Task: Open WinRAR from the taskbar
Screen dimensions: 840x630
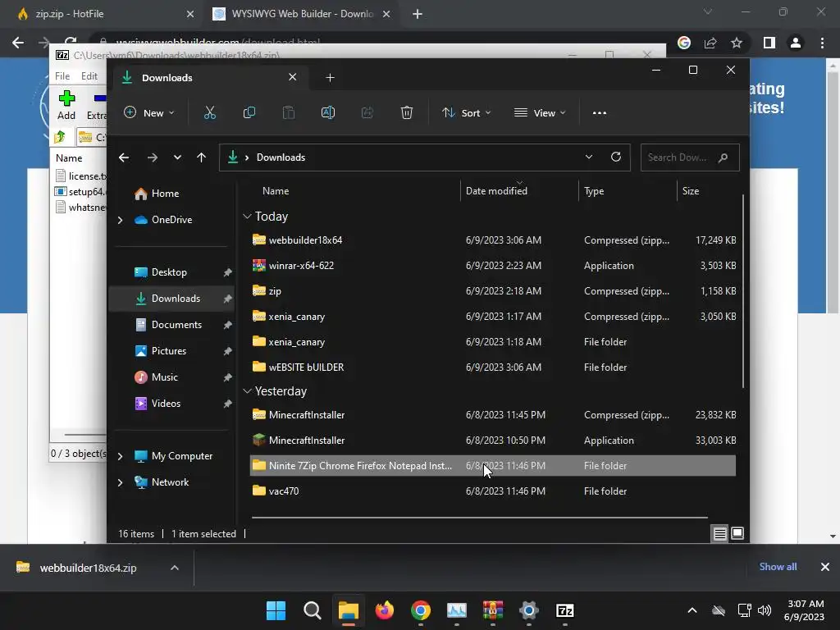Action: pos(493,610)
